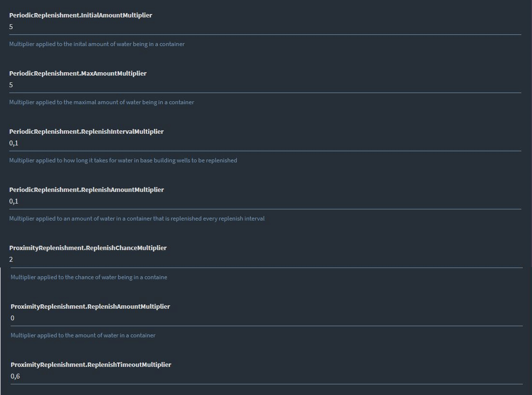This screenshot has width=532, height=395.
Task: Click 'Multiplier applied to the amount of water' description
Action: click(x=83, y=335)
